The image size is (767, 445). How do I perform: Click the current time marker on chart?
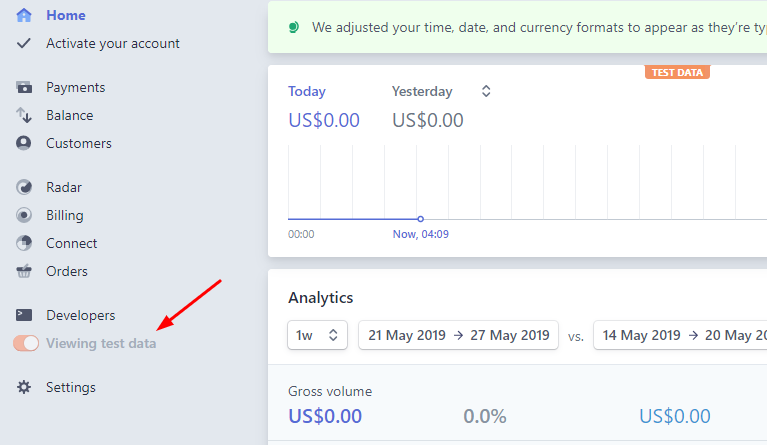point(420,219)
